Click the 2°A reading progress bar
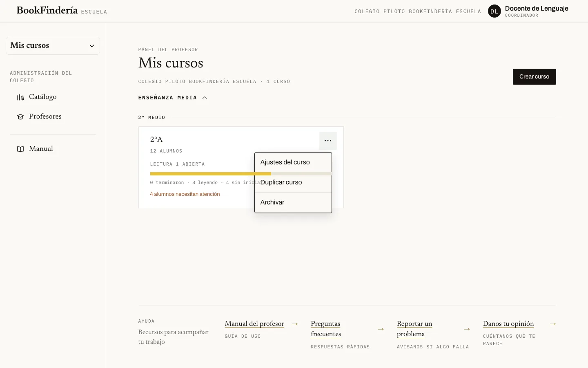588x368 pixels. 241,174
